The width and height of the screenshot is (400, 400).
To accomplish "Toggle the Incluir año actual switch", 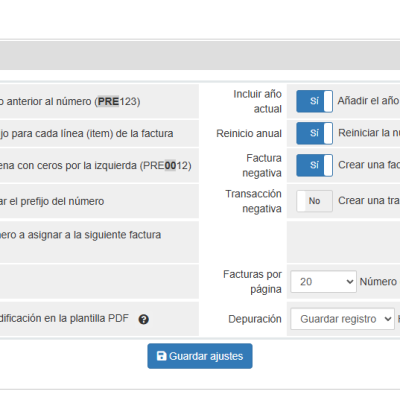I will coord(314,101).
